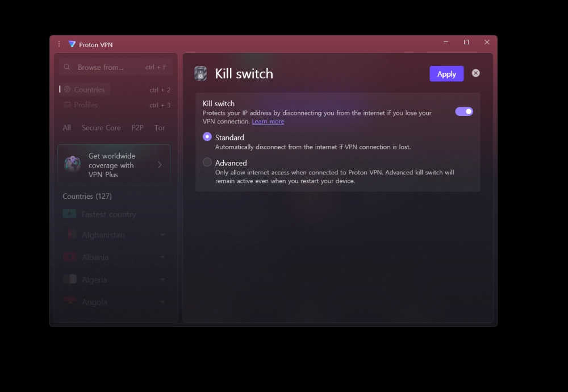
Task: Close the Kill switch settings panel
Action: tap(476, 73)
